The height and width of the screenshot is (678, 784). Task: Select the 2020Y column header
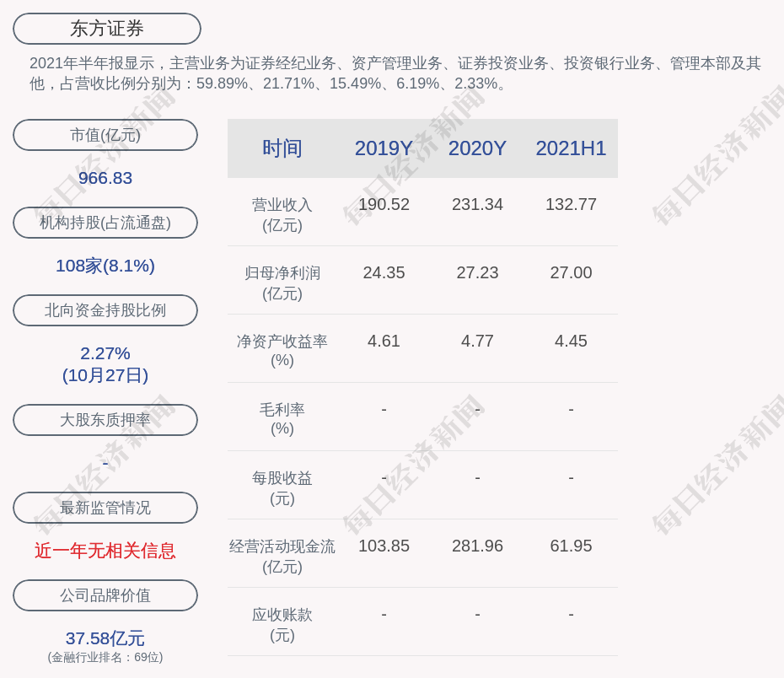(x=477, y=148)
